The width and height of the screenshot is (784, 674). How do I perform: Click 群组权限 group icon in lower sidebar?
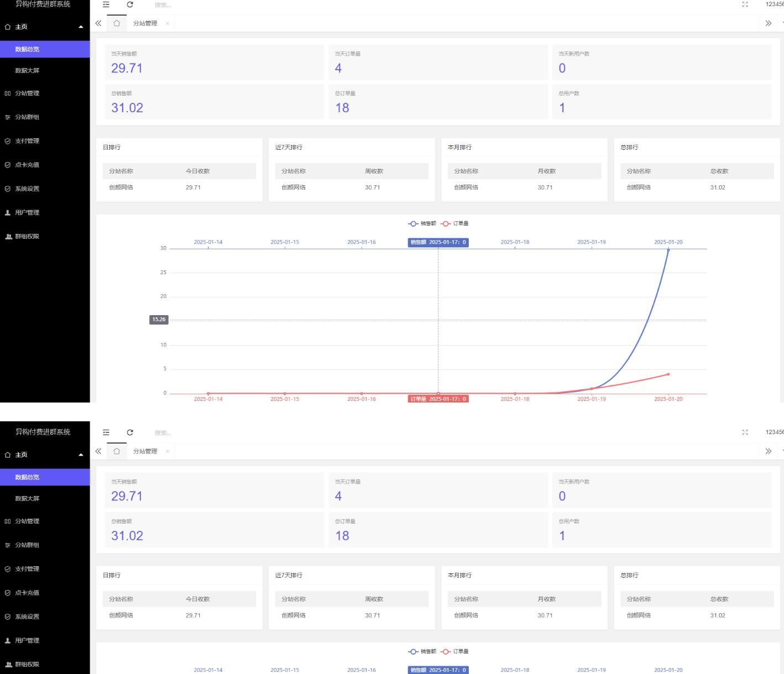tap(8, 664)
